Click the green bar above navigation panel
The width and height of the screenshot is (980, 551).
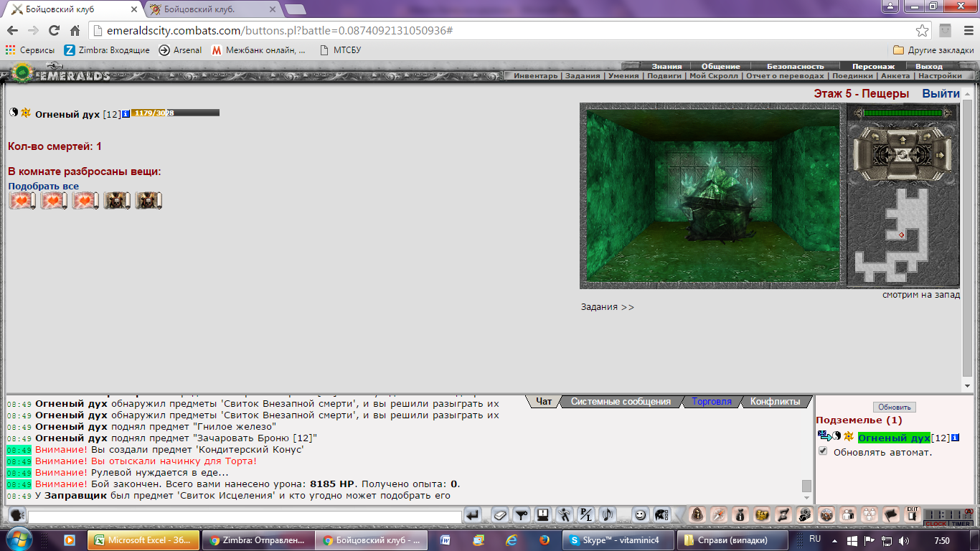tap(903, 113)
